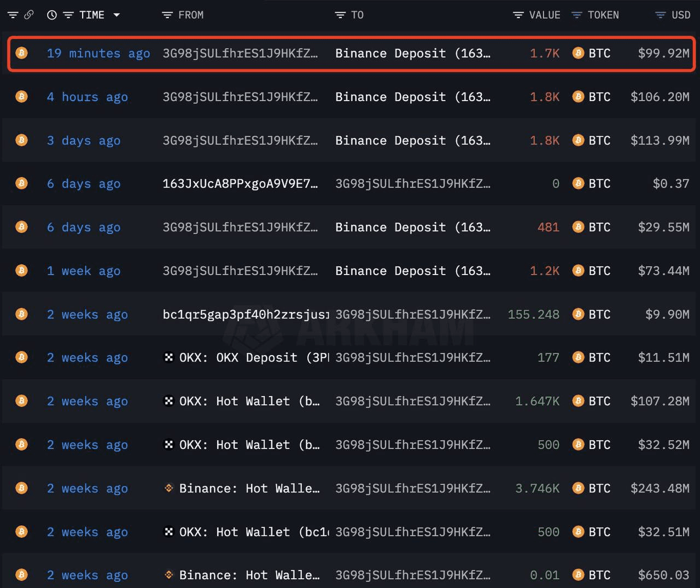This screenshot has height=588, width=700.
Task: Open the first column's filter icon
Action: 13,15
